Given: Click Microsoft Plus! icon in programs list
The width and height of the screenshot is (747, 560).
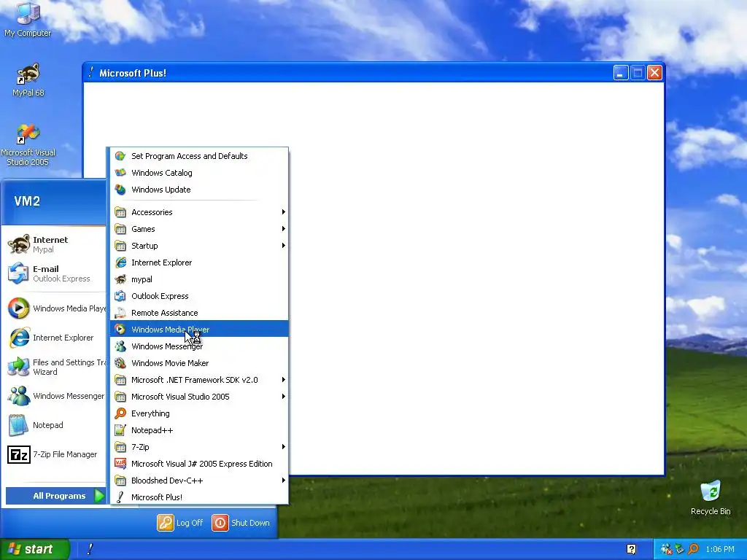Looking at the screenshot, I should click(x=120, y=497).
